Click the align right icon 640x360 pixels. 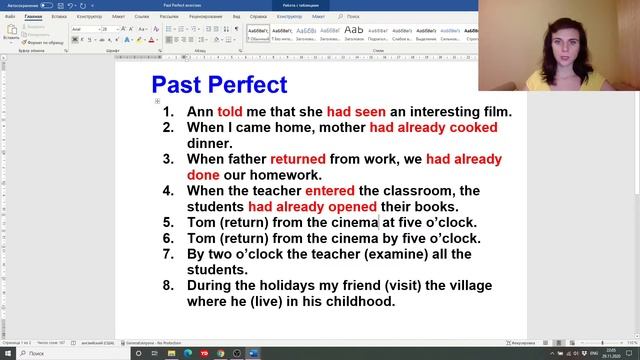pyautogui.click(x=184, y=40)
